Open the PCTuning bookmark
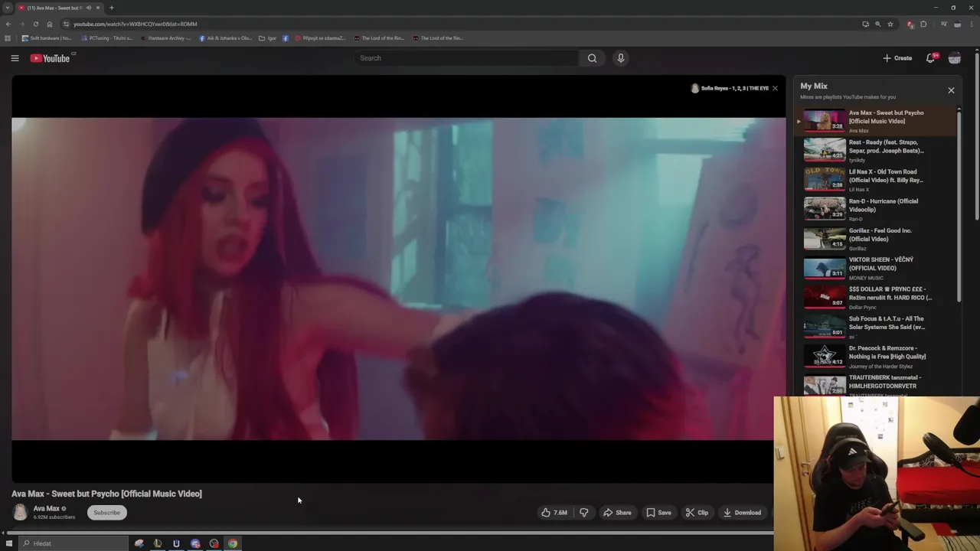The height and width of the screenshot is (551, 980). pos(106,37)
